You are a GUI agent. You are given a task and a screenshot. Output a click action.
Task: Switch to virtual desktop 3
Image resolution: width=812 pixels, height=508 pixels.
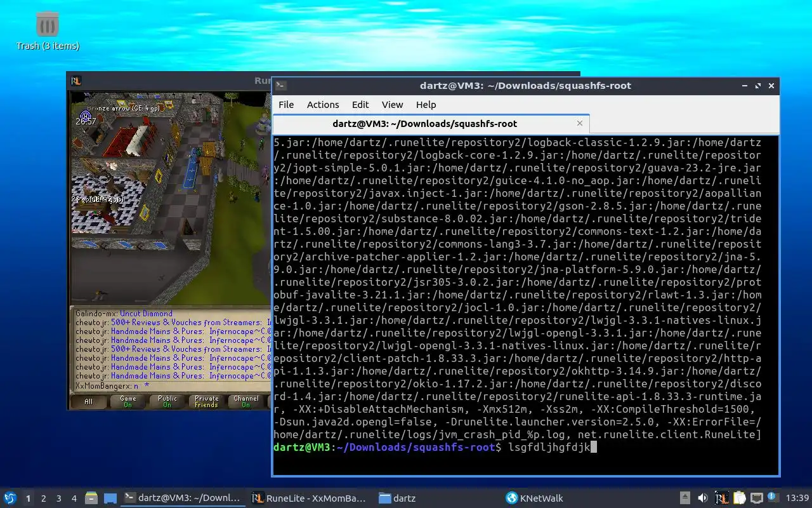coord(58,498)
